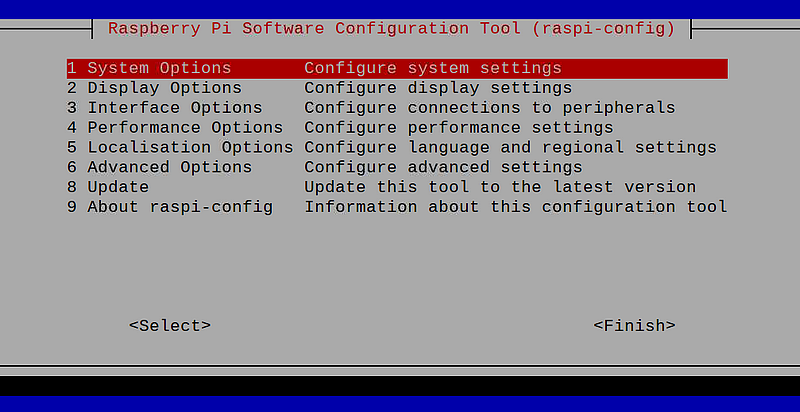Click 'Update this tool to the latest version'

(x=500, y=187)
